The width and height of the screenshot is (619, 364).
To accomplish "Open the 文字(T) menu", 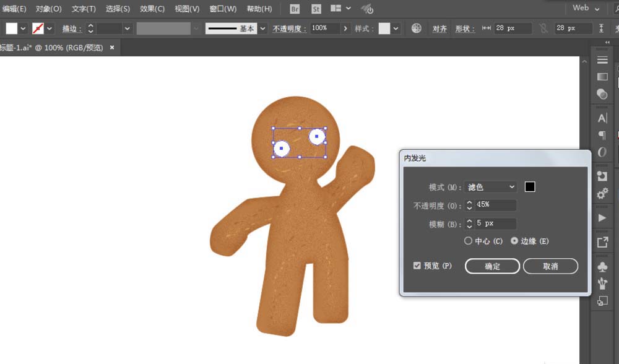I will tap(84, 9).
